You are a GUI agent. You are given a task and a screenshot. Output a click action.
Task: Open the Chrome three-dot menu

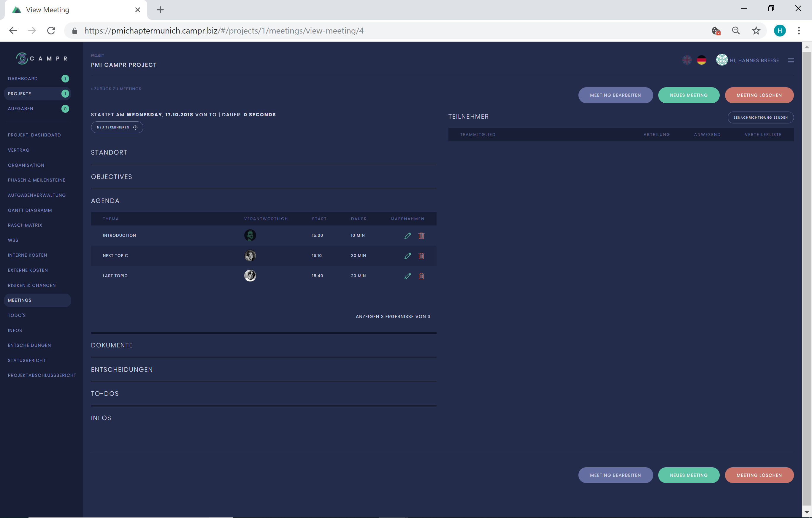pos(799,31)
